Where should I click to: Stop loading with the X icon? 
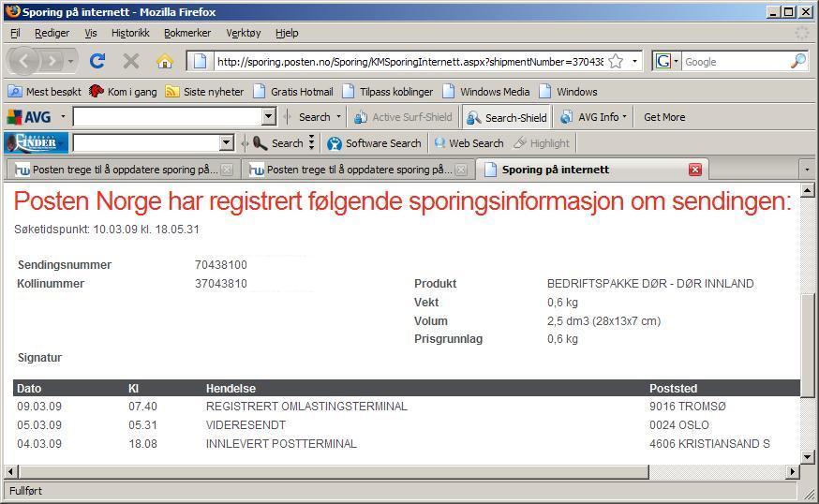click(130, 61)
